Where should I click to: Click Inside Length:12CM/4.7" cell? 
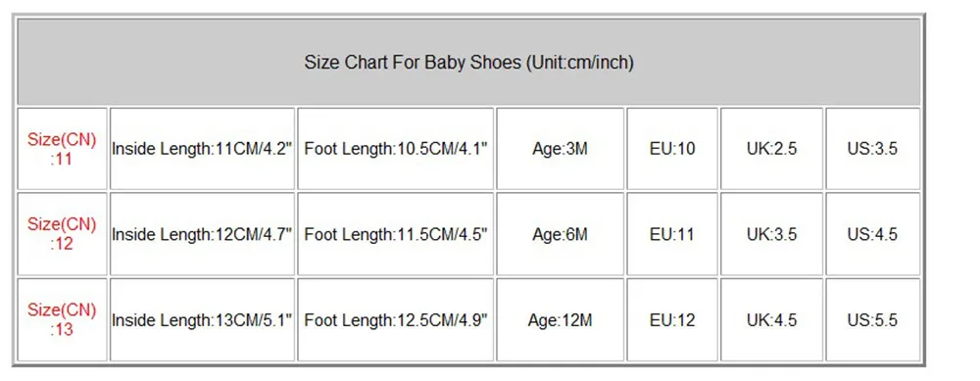click(202, 234)
